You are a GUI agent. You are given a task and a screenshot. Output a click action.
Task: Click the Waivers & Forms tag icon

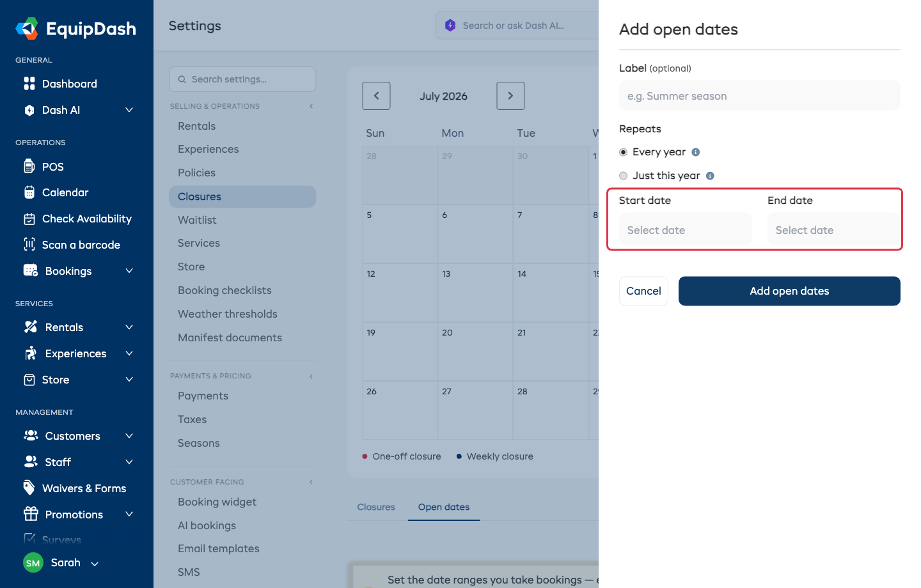click(x=29, y=488)
